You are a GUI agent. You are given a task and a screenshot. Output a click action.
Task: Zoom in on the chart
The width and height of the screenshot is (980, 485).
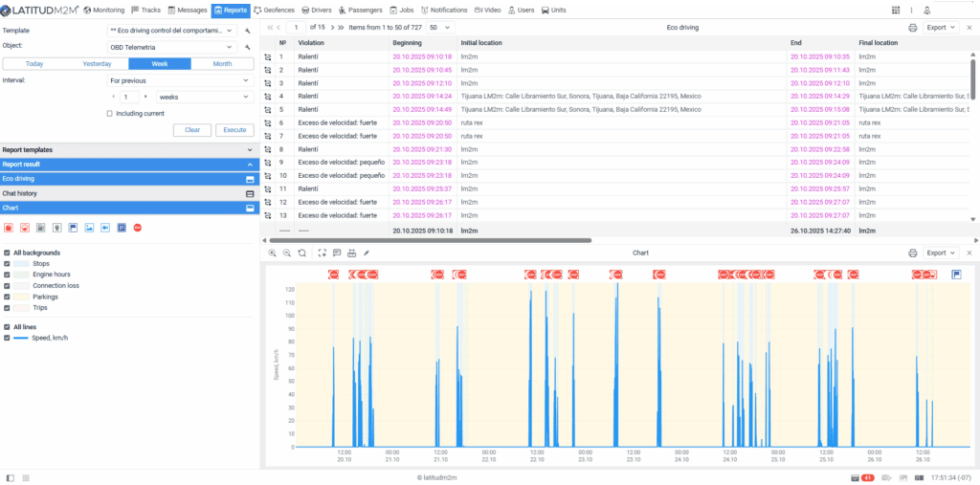(273, 253)
